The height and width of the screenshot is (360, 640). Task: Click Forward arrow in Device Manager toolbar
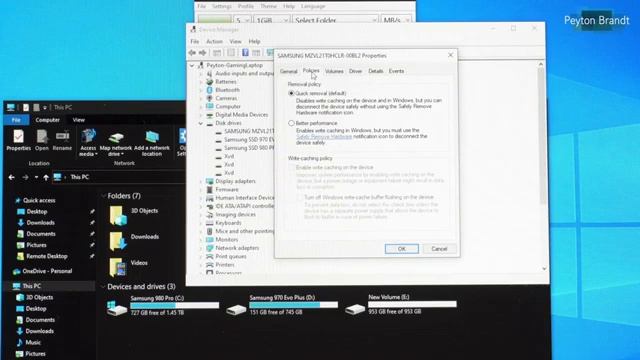[x=202, y=53]
